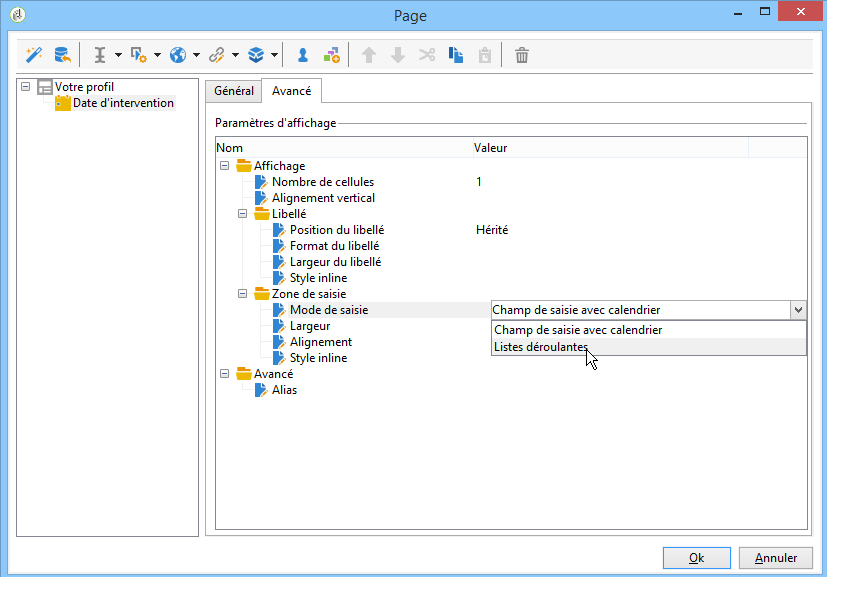The width and height of the screenshot is (843, 593).
Task: Click the move down arrow icon
Action: click(398, 55)
